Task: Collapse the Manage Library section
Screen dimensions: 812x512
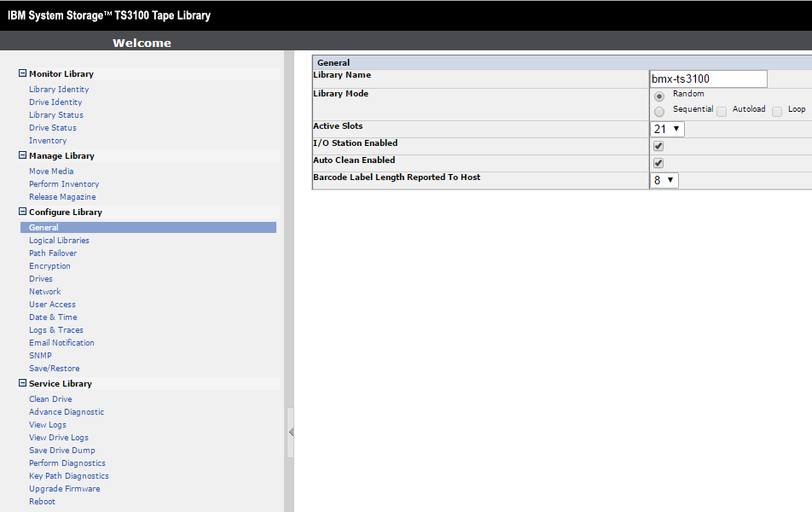Action: 22,155
